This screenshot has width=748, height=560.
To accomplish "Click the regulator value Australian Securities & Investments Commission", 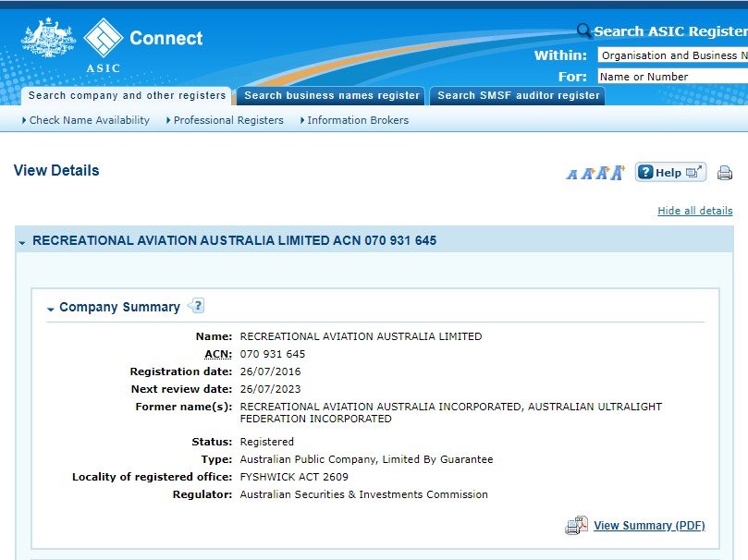I will tap(363, 494).
